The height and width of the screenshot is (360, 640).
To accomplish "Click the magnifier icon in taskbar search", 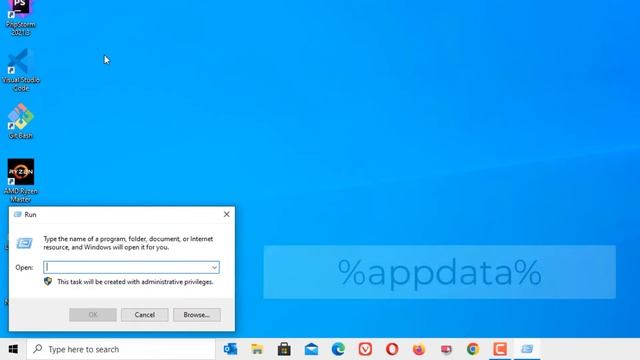I will click(38, 349).
